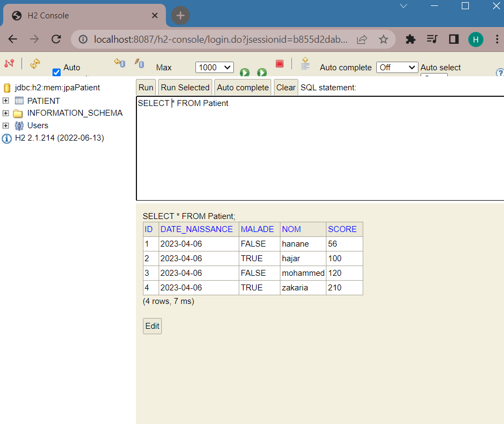This screenshot has height=424, width=504.
Task: Expand the Users tree node
Action: point(5,125)
